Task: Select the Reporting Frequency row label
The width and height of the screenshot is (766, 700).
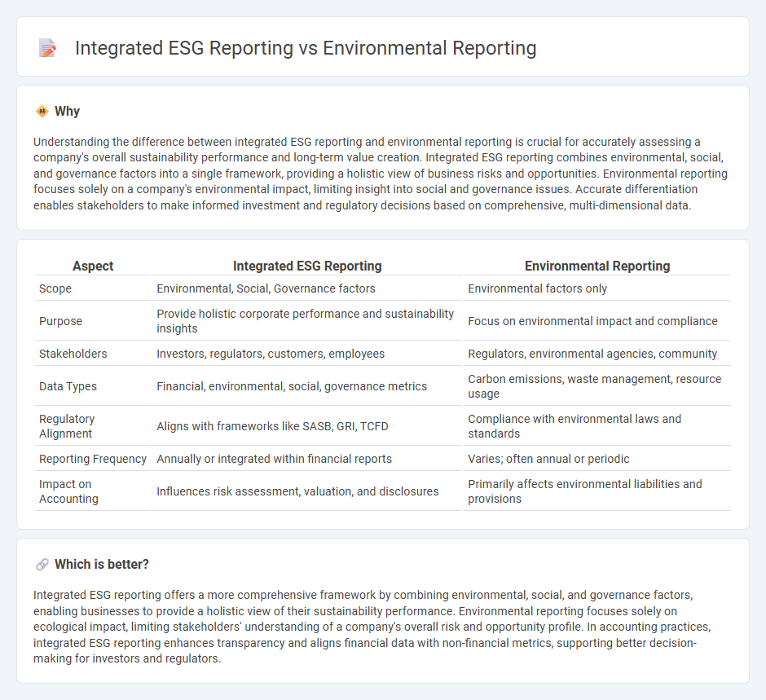Action: click(93, 459)
